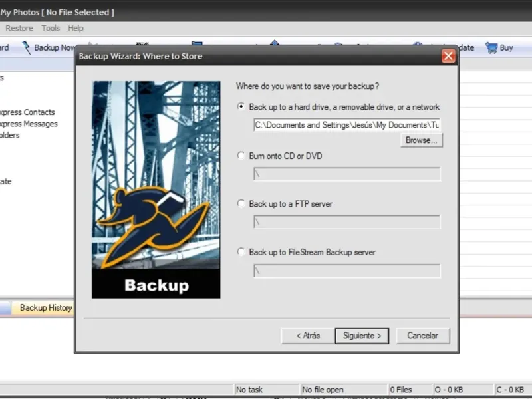Select Back up to a FTP server

(x=241, y=204)
